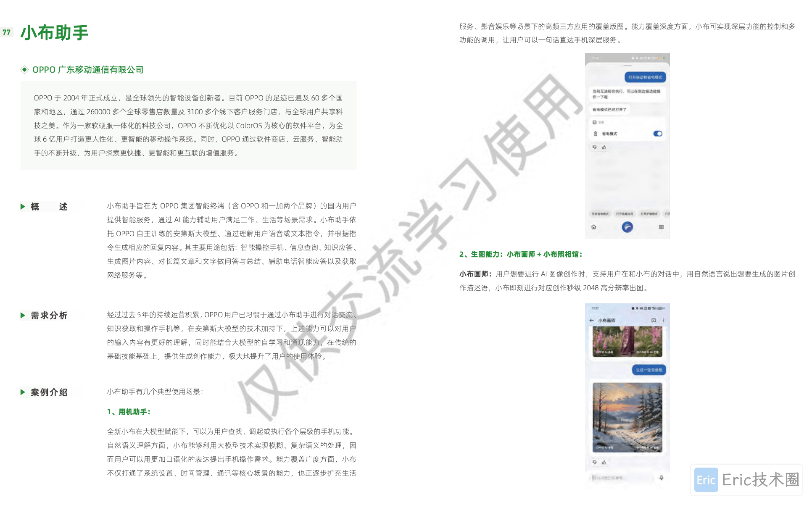Tap the 打开隐藏应用 suggestion chip
The width and height of the screenshot is (812, 505).
625,214
